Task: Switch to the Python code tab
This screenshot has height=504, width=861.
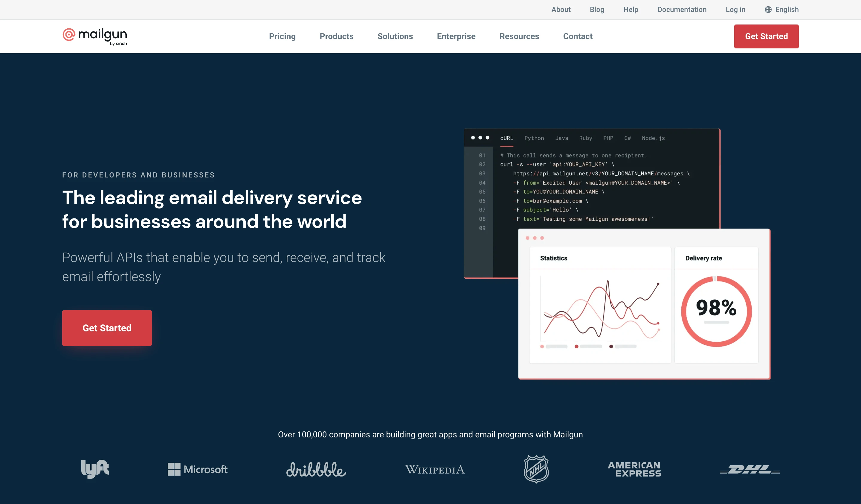Action: (x=534, y=138)
